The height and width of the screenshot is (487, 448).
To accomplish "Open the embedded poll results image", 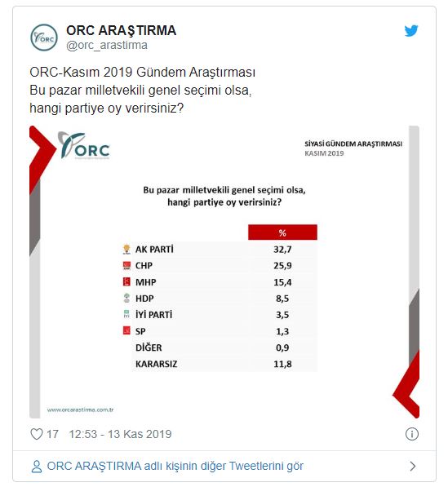I will [224, 272].
